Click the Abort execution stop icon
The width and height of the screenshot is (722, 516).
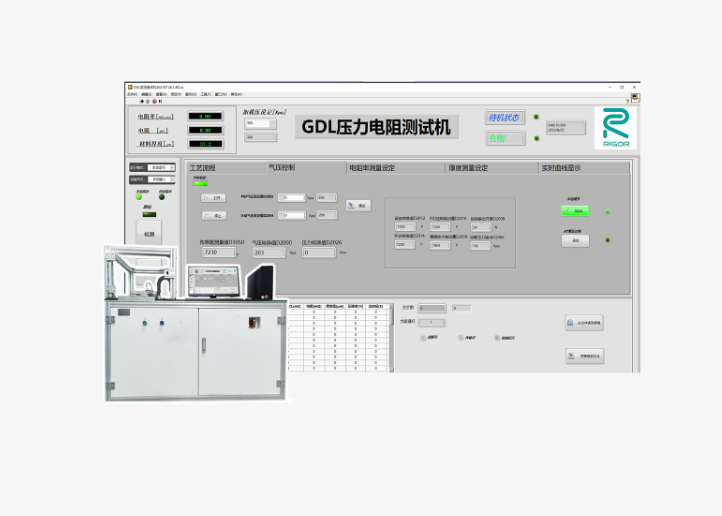click(x=153, y=100)
